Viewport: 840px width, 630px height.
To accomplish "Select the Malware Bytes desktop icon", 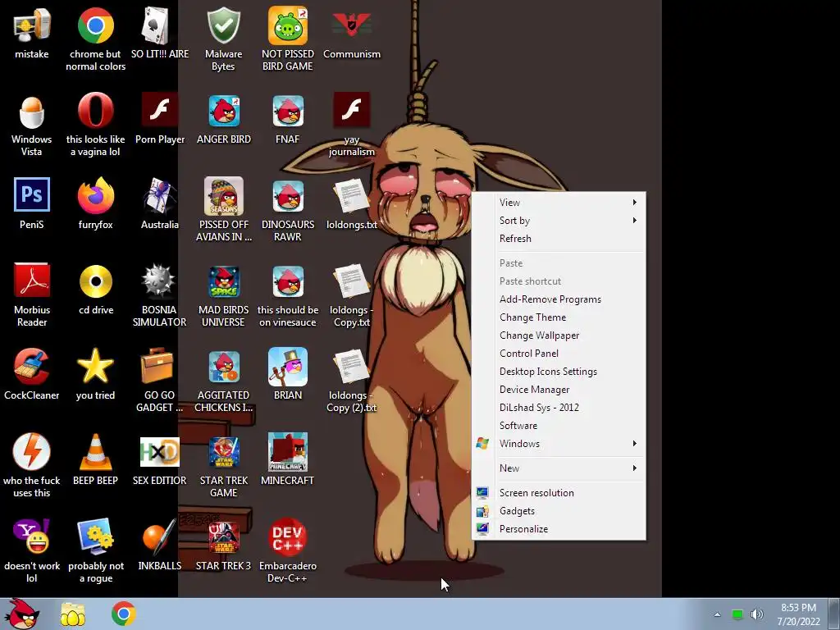I will (x=223, y=25).
